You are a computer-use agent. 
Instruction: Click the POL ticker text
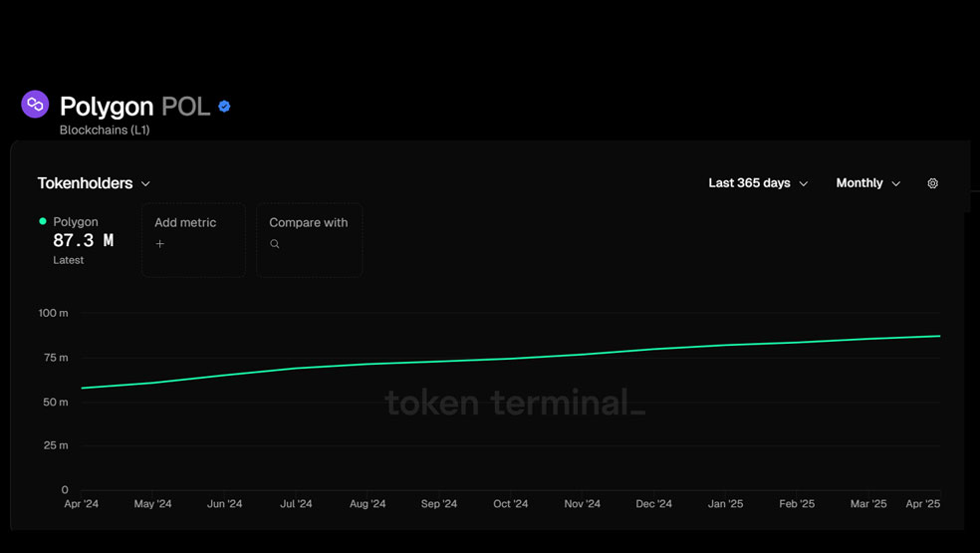[185, 107]
